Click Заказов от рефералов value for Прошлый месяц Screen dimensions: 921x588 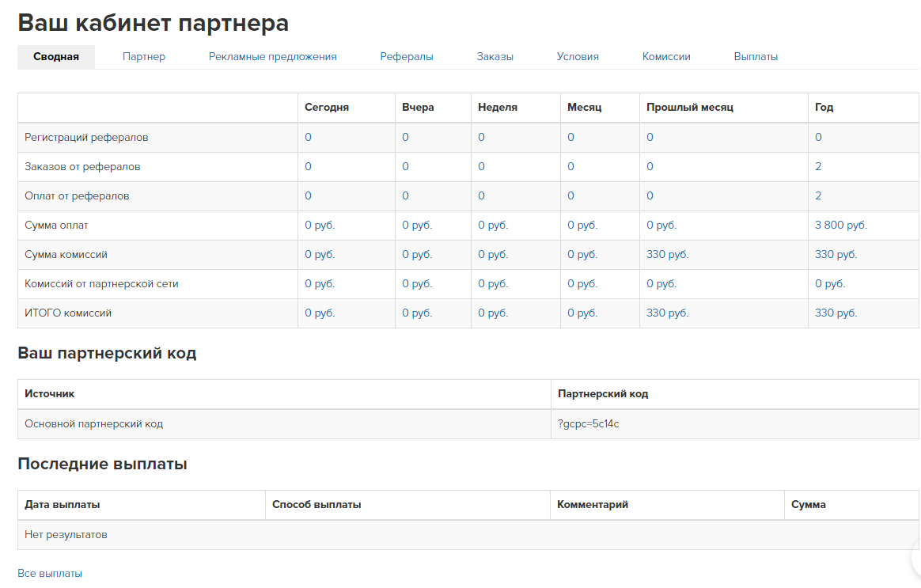[x=650, y=166]
